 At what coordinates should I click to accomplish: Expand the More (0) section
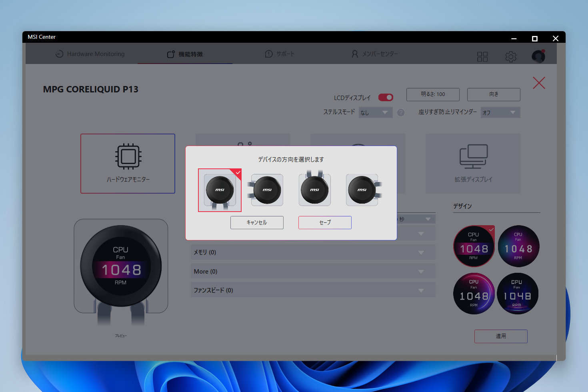[x=313, y=271]
